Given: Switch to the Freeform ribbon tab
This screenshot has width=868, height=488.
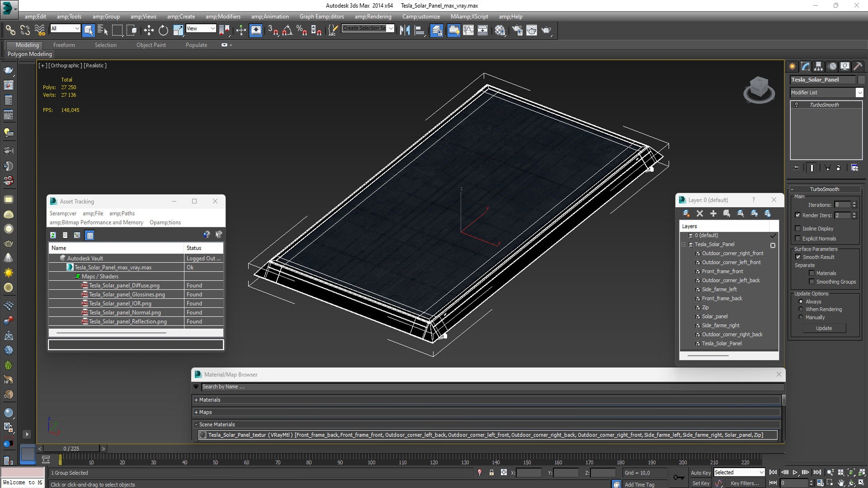Looking at the screenshot, I should pyautogui.click(x=64, y=45).
